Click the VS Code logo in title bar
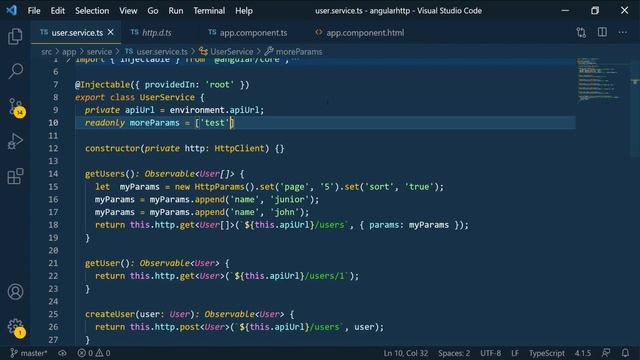 coord(11,10)
